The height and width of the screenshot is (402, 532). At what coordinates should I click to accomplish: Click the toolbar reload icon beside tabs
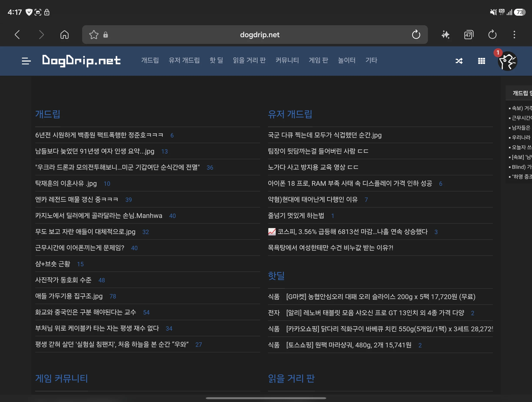(x=492, y=35)
